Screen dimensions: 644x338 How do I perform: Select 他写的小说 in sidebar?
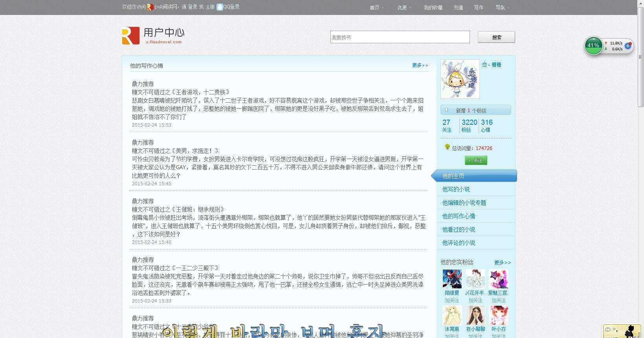[456, 189]
